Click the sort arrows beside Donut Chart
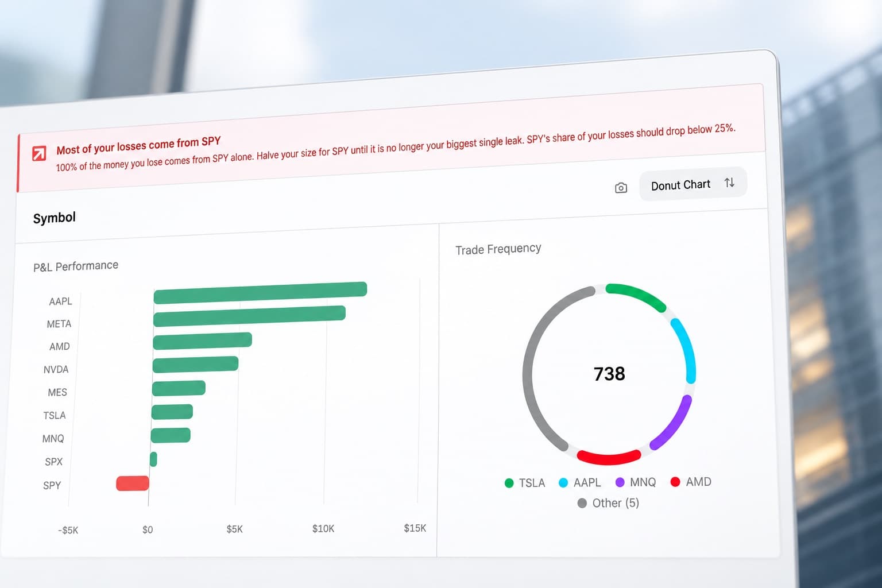882x588 pixels. pyautogui.click(x=729, y=183)
